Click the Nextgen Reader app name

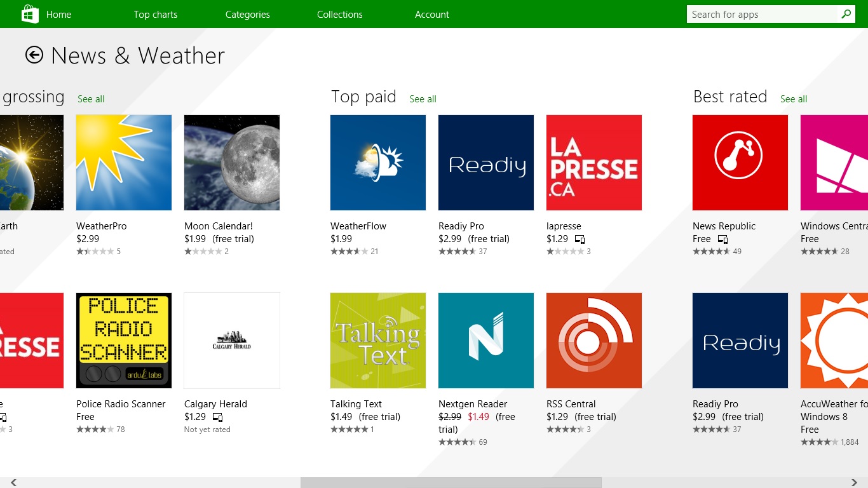coord(473,404)
